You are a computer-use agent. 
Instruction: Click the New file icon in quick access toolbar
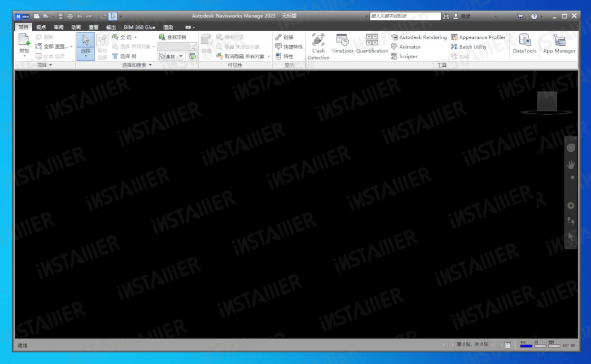click(37, 16)
